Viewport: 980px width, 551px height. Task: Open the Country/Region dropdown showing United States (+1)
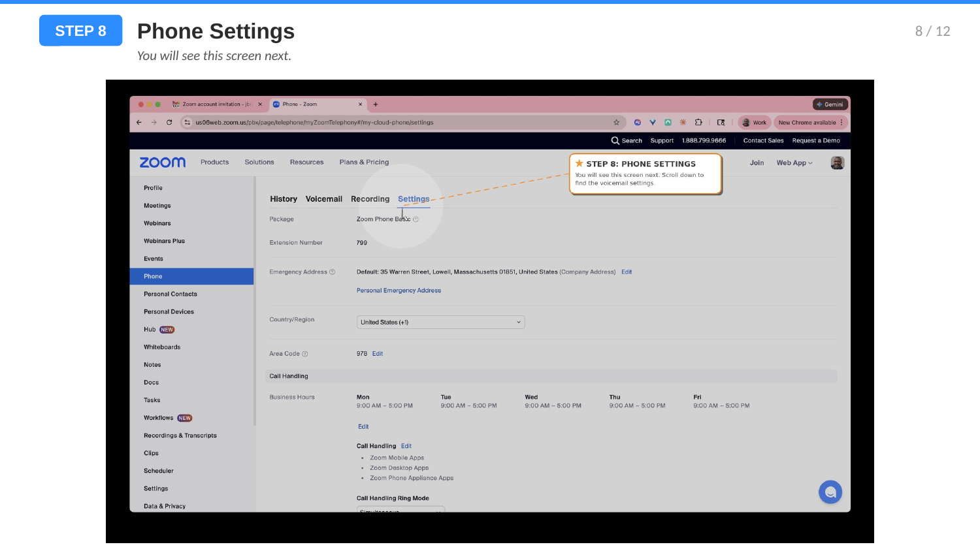pos(440,322)
